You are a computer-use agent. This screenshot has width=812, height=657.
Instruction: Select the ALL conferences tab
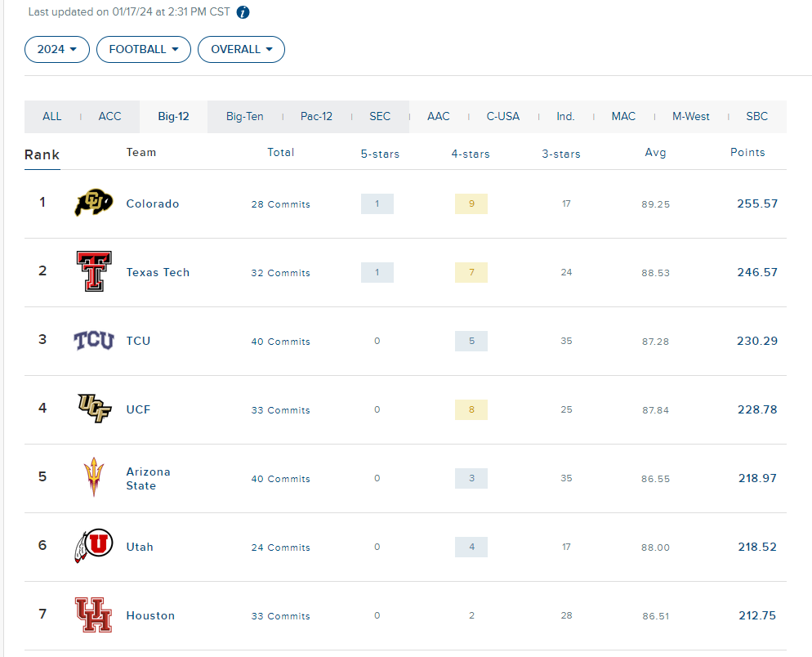tap(51, 117)
